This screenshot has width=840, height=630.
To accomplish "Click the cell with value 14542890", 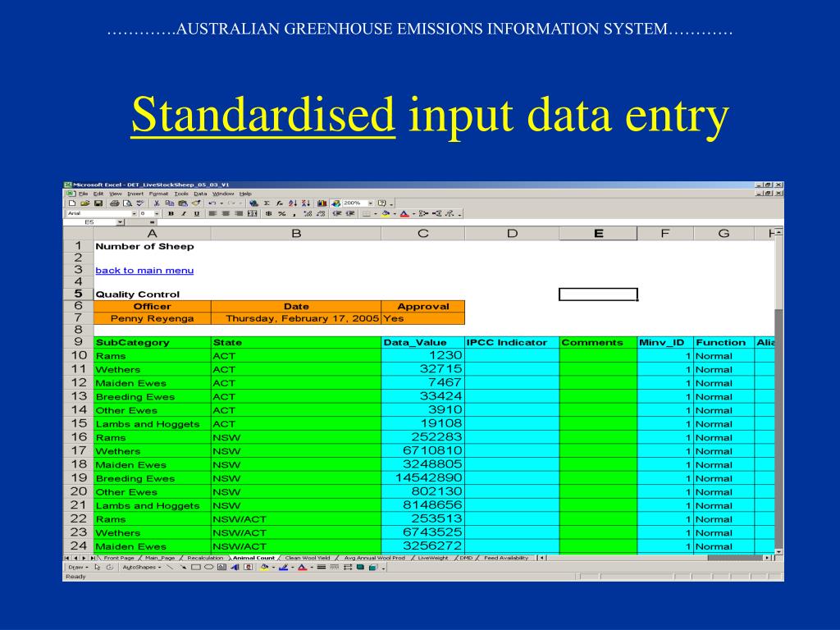I will (422, 478).
